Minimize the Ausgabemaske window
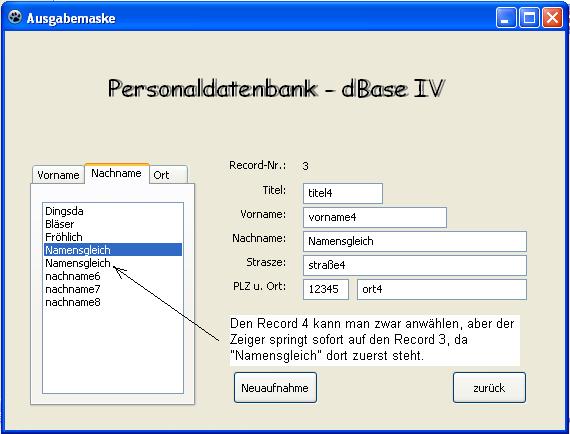This screenshot has height=434, width=570. click(x=506, y=18)
